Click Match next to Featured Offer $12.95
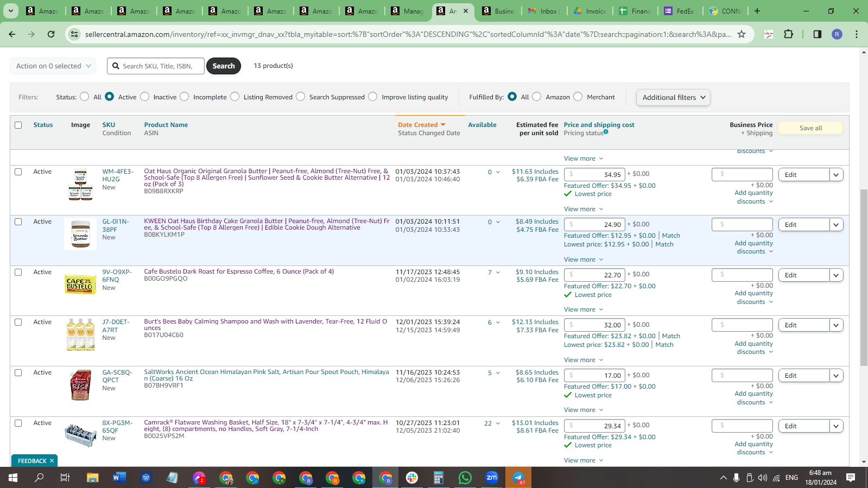 click(x=671, y=236)
